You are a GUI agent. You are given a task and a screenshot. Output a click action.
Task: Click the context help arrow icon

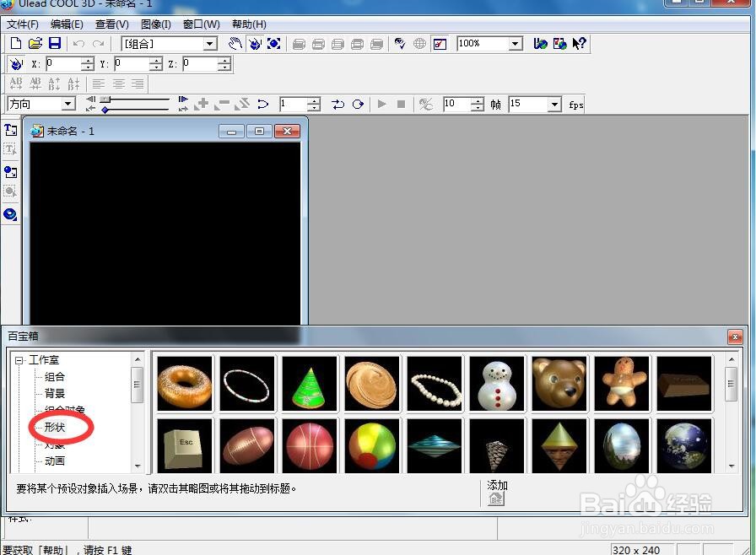click(579, 44)
